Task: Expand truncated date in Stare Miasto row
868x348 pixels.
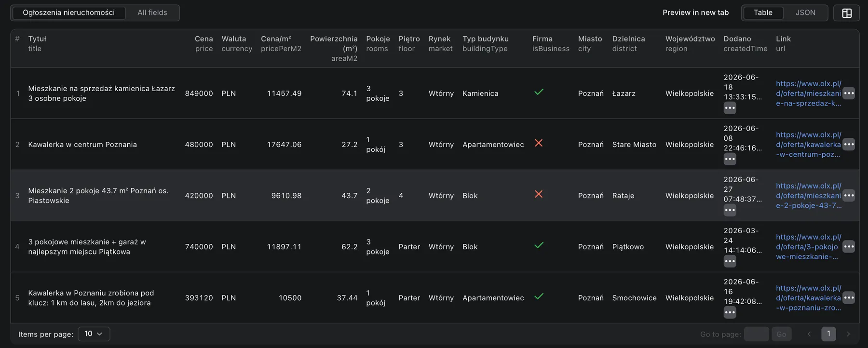Action: pyautogui.click(x=730, y=159)
